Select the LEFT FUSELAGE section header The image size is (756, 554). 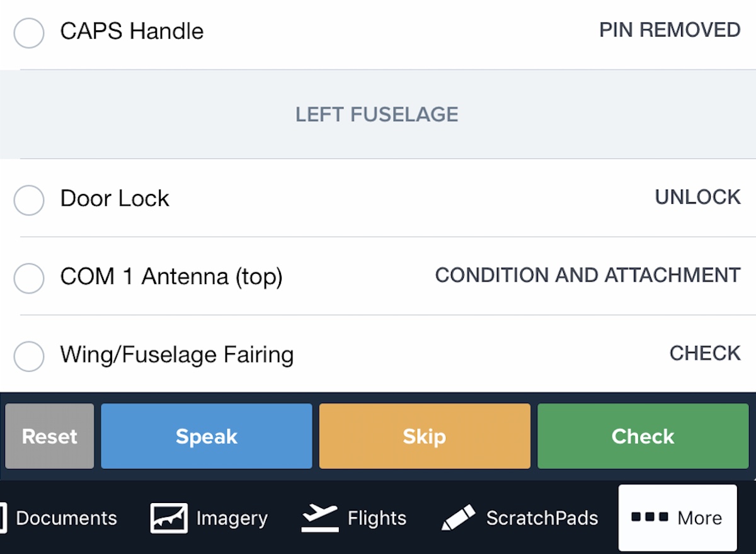point(377,115)
